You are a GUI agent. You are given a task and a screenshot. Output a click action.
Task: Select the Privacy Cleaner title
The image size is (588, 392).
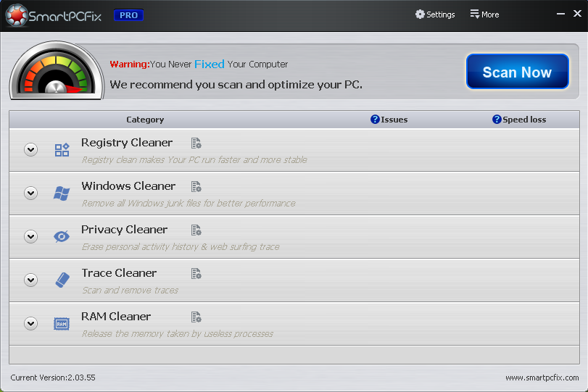(124, 230)
